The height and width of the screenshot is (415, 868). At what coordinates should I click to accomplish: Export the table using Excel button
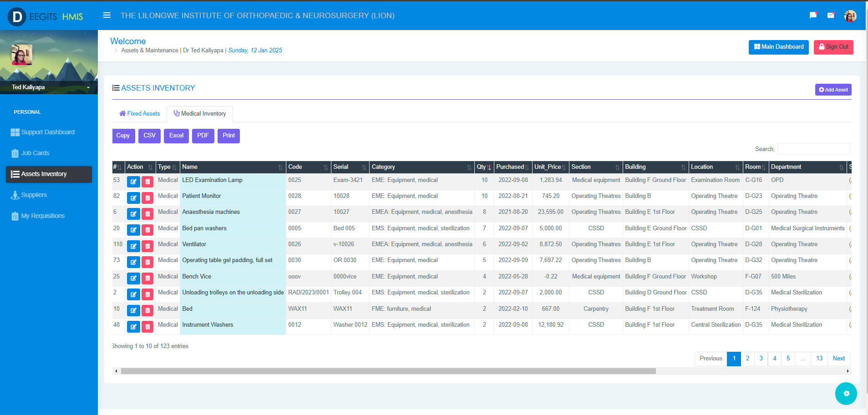coord(176,136)
